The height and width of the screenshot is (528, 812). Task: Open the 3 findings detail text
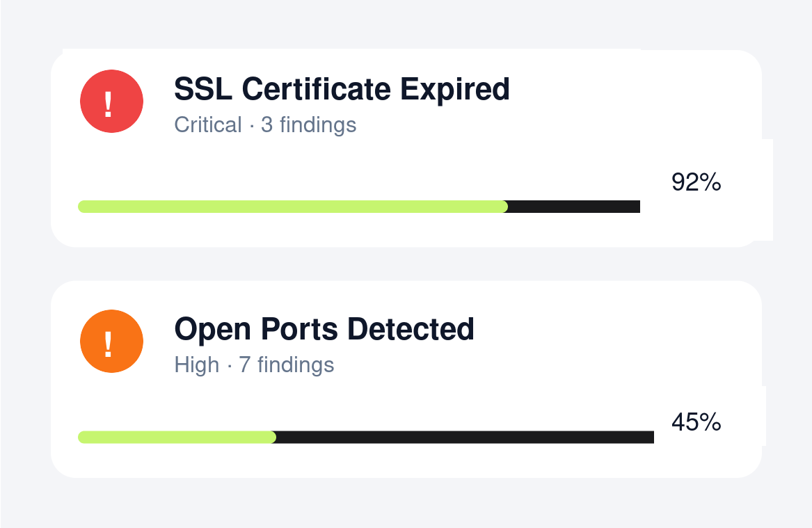(308, 125)
